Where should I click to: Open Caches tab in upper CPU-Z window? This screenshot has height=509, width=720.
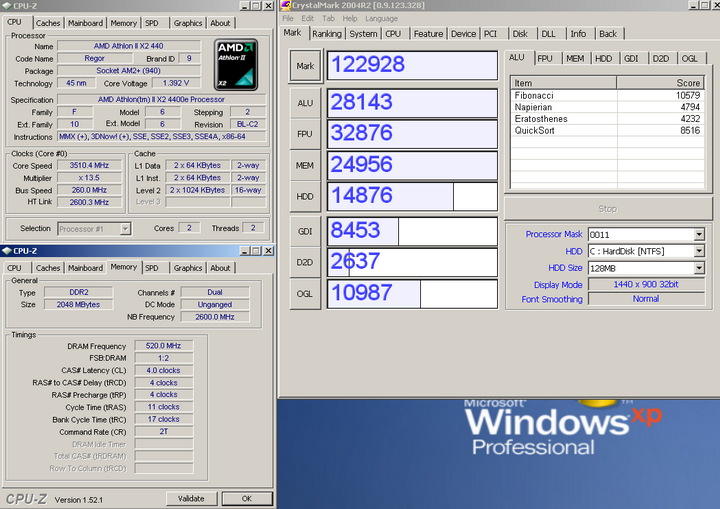48,23
